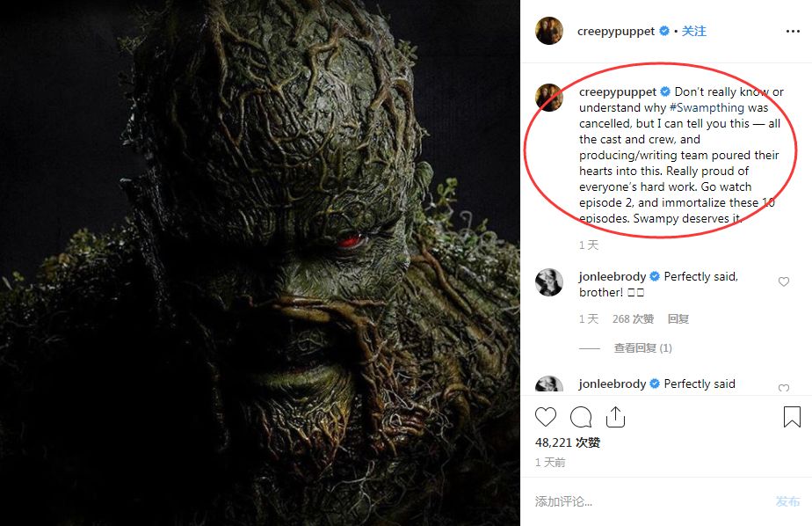This screenshot has height=526, width=812.
Task: Expand view replies (1) under comment
Action: click(642, 348)
